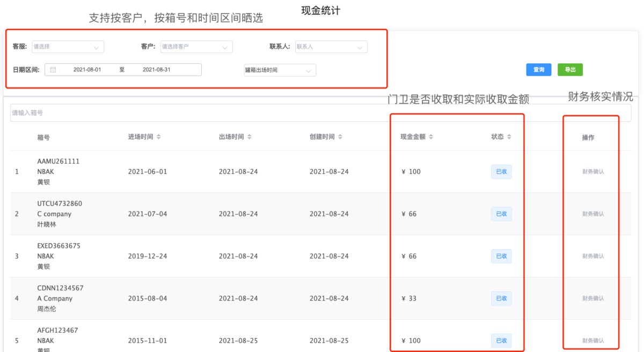Viewport: 644px width, 352px height.
Task: Click the A Company customer text
Action: tap(55, 298)
